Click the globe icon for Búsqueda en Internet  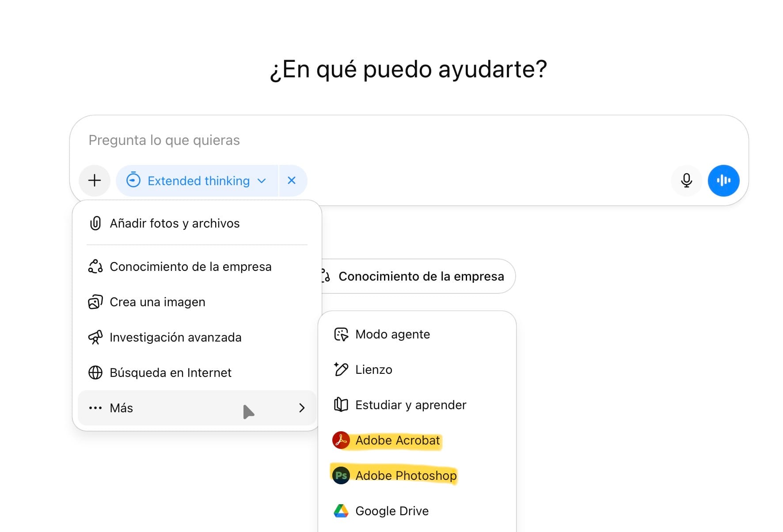point(95,372)
